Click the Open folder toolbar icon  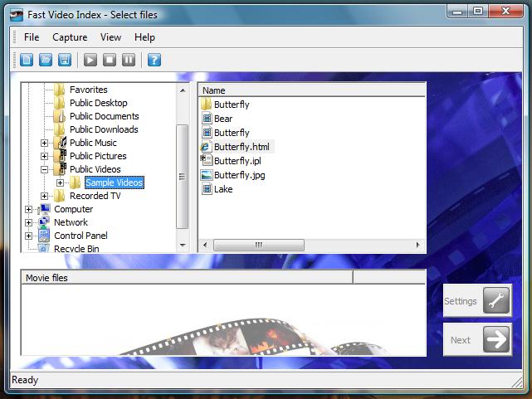coord(46,60)
